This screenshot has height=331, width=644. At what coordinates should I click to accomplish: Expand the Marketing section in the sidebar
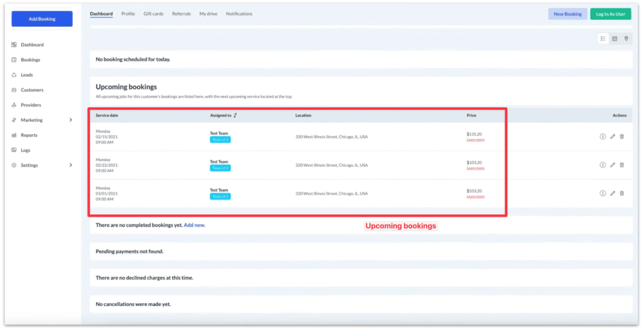(71, 120)
